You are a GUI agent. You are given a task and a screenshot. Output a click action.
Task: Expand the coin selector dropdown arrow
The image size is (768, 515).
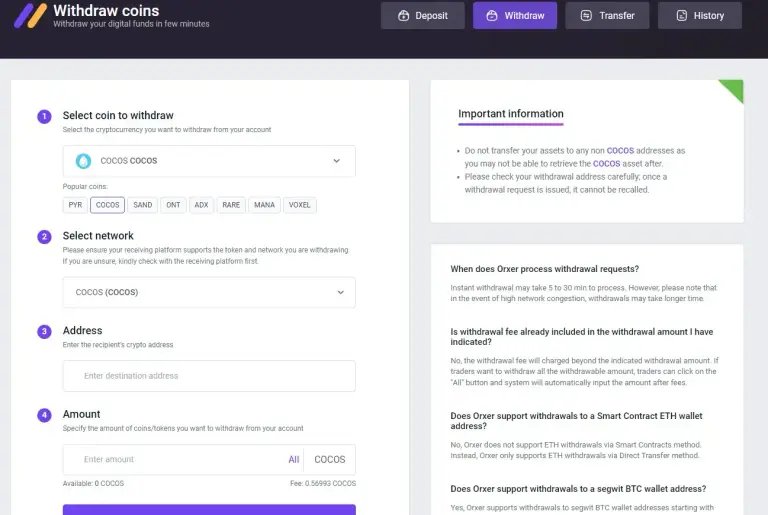[336, 161]
